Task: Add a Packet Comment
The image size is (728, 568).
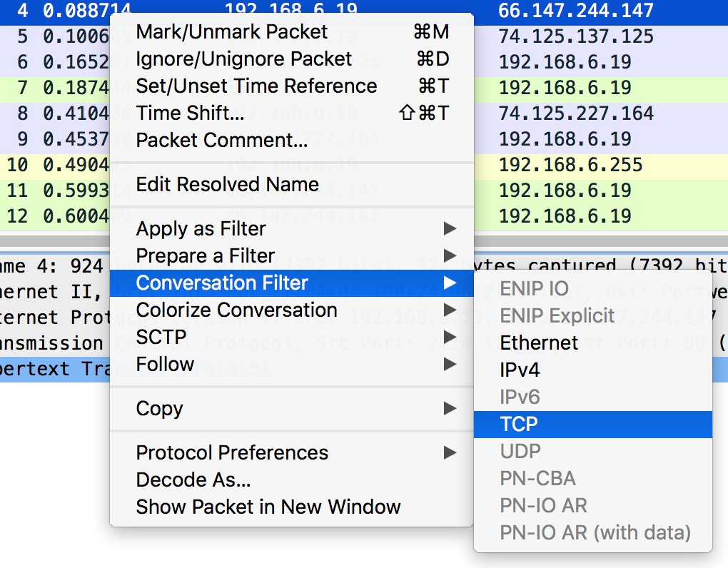Action: pos(221,141)
